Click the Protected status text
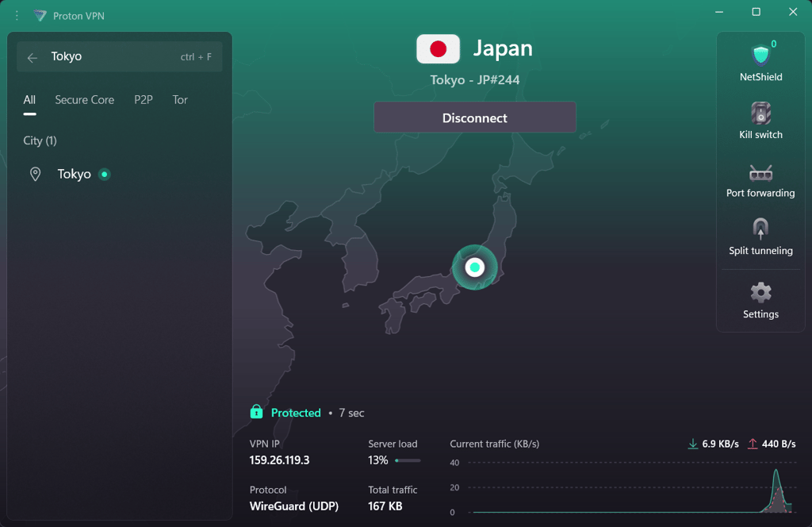Viewport: 812px width, 527px height. click(x=296, y=413)
